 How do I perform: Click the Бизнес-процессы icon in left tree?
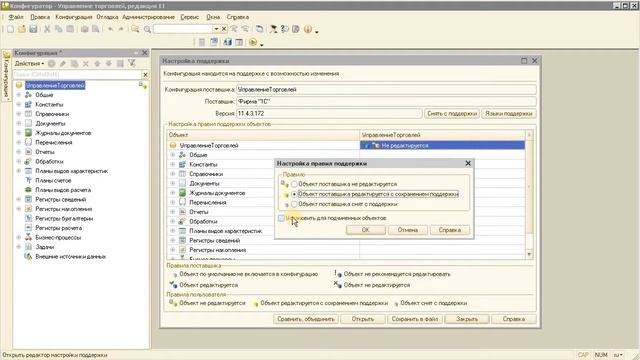pos(28,237)
